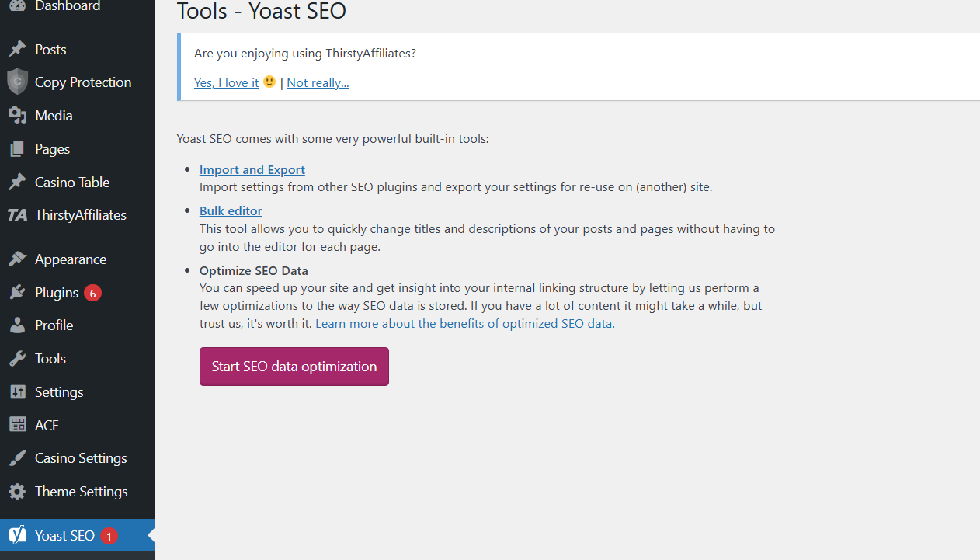The image size is (980, 560).
Task: Click the Yoast SEO logo icon
Action: click(17, 535)
